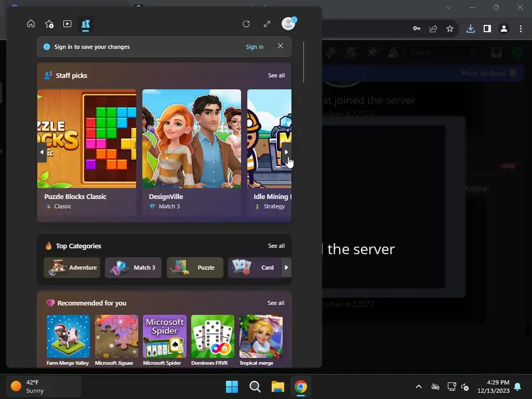The height and width of the screenshot is (399, 532).
Task: See all Top Categories
Action: click(276, 246)
